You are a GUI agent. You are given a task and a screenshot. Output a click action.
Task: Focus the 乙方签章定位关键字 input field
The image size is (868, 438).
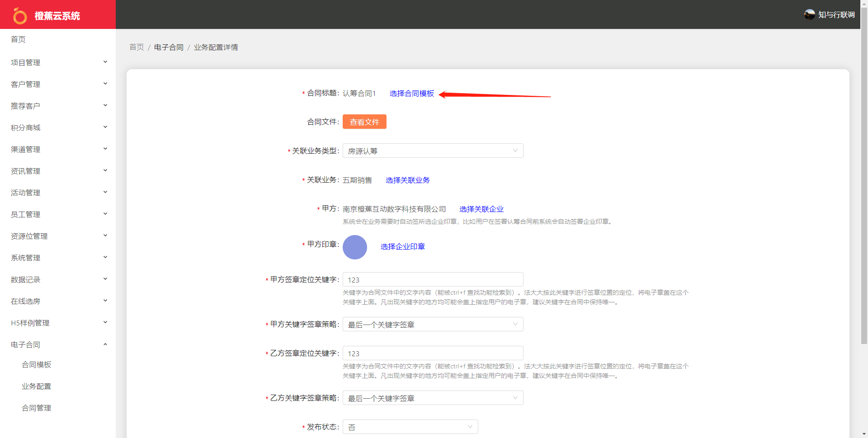click(x=433, y=353)
